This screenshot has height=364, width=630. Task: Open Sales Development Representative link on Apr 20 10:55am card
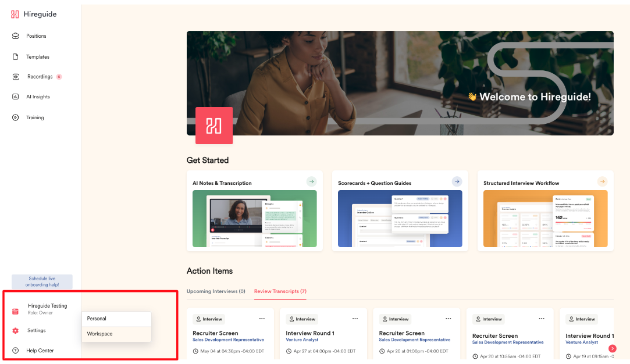click(508, 342)
